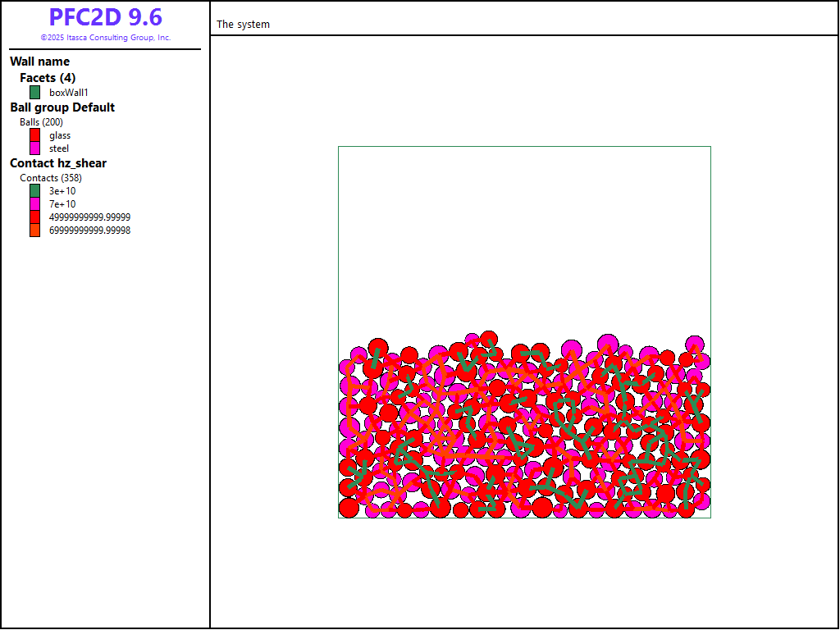Select the magenta 7e+10 contact swatch
Screen dimensions: 840x630
(34, 204)
